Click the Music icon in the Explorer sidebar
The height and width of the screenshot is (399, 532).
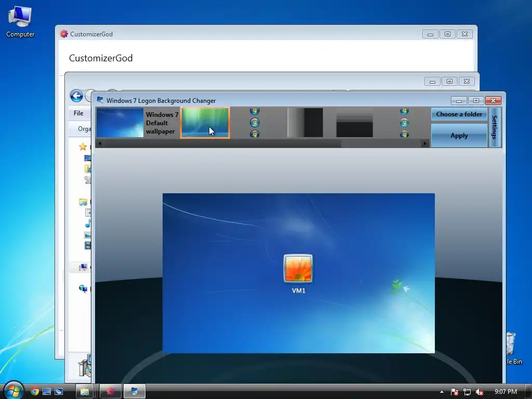[88, 223]
